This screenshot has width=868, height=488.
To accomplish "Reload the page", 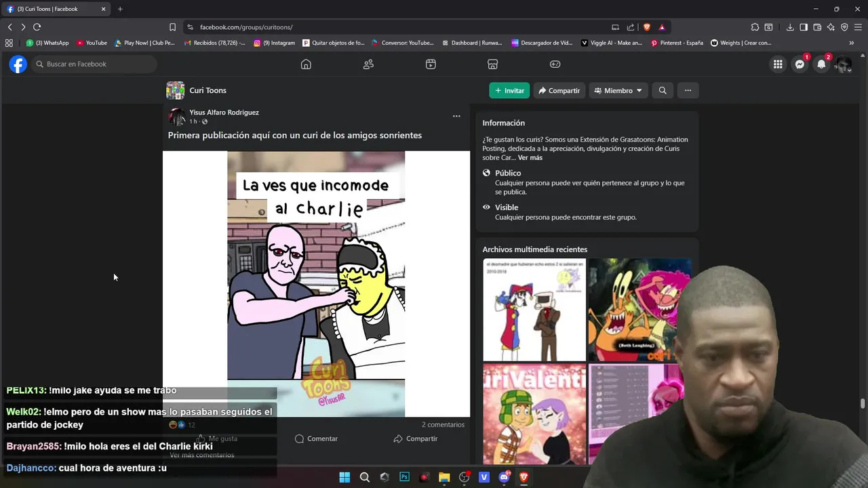I will [37, 27].
